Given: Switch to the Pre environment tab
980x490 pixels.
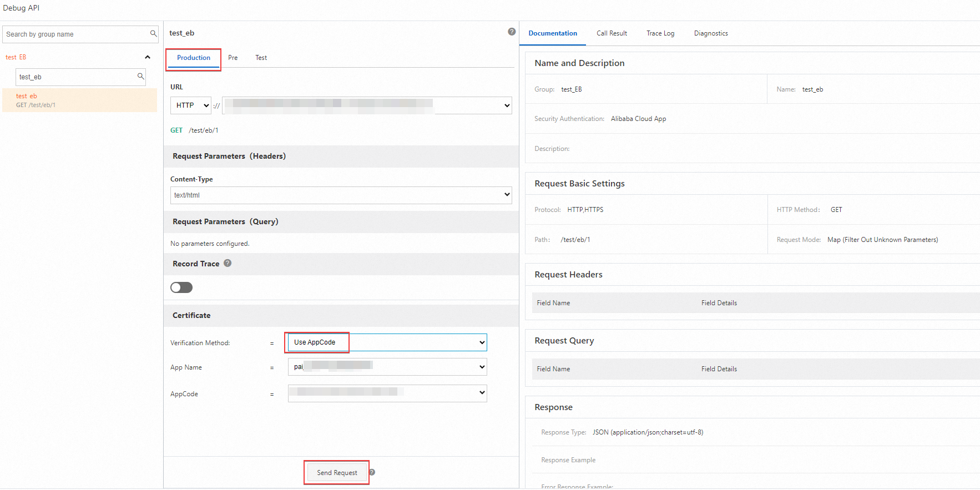Looking at the screenshot, I should pos(233,58).
